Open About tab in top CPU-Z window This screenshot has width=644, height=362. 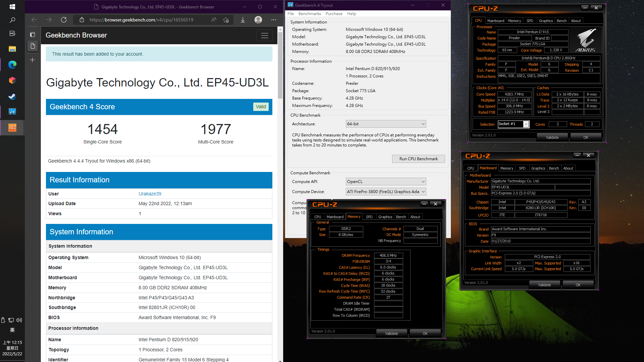pos(576,21)
